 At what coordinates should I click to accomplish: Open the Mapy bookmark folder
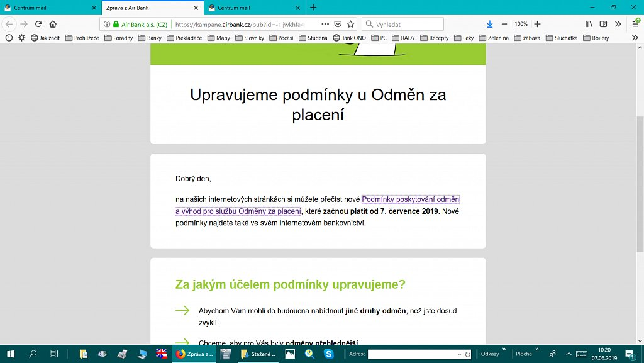(219, 38)
